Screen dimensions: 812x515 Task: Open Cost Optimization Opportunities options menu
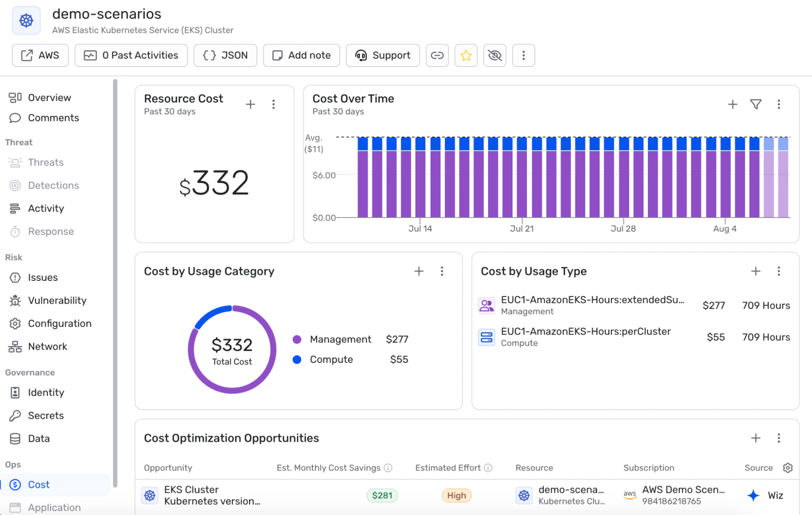point(779,438)
